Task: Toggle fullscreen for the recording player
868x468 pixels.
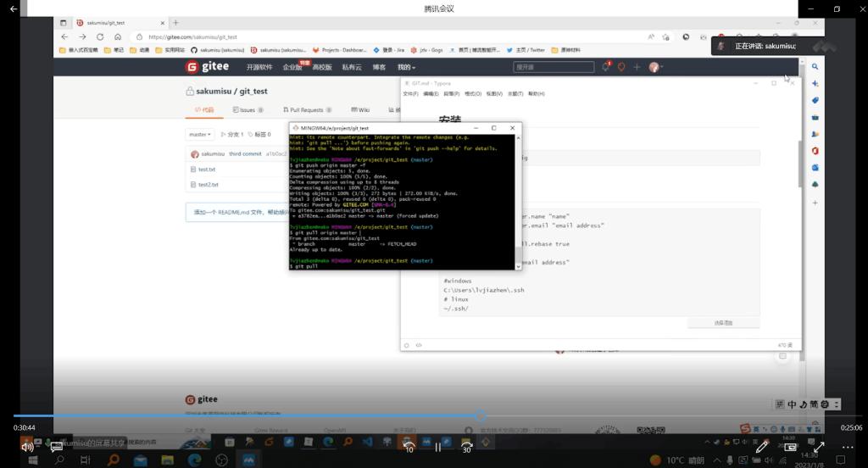Action: [x=819, y=447]
